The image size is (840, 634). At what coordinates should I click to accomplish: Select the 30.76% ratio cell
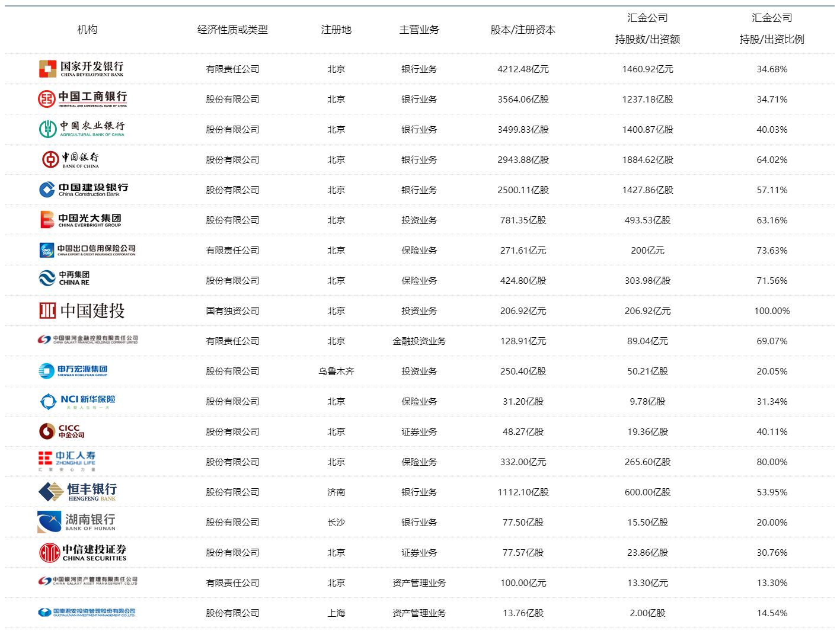click(772, 553)
